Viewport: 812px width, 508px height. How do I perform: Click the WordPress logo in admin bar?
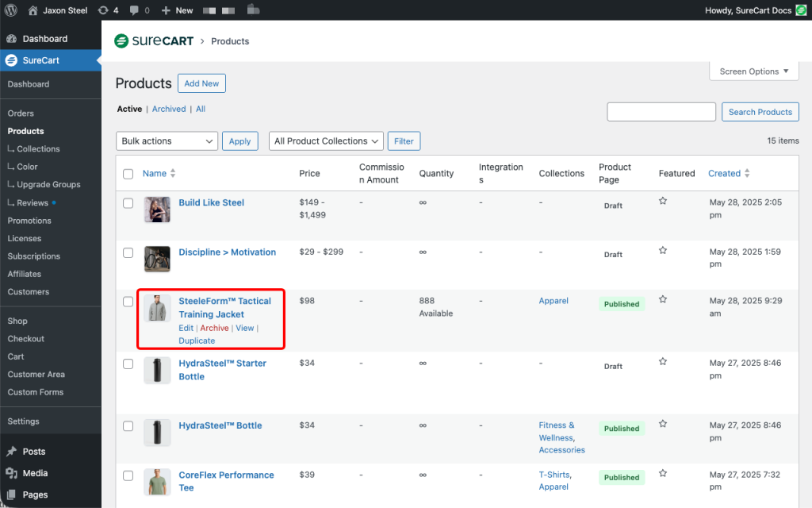(11, 10)
